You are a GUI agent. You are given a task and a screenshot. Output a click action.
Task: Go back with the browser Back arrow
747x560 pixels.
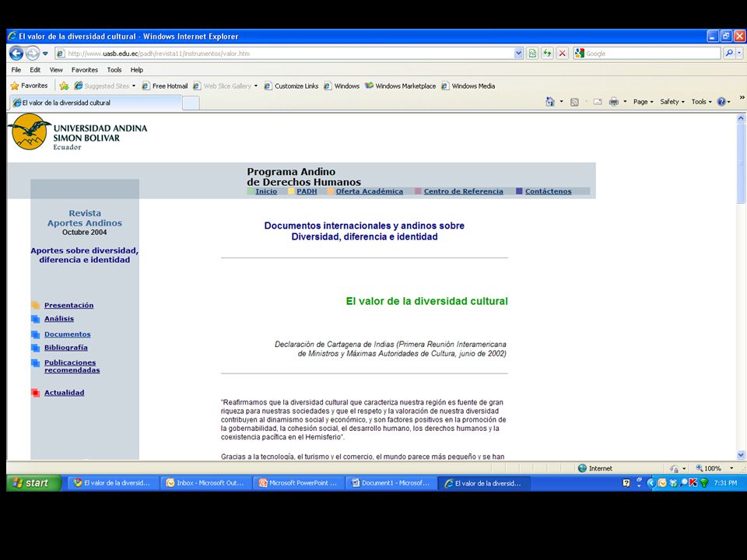pyautogui.click(x=16, y=54)
